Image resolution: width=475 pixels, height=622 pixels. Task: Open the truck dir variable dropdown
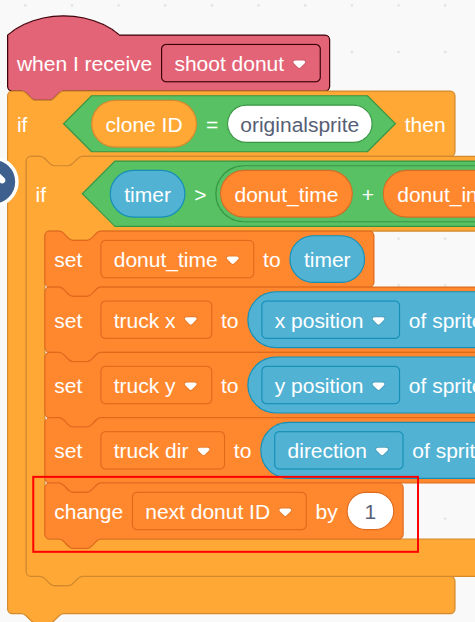tap(162, 451)
